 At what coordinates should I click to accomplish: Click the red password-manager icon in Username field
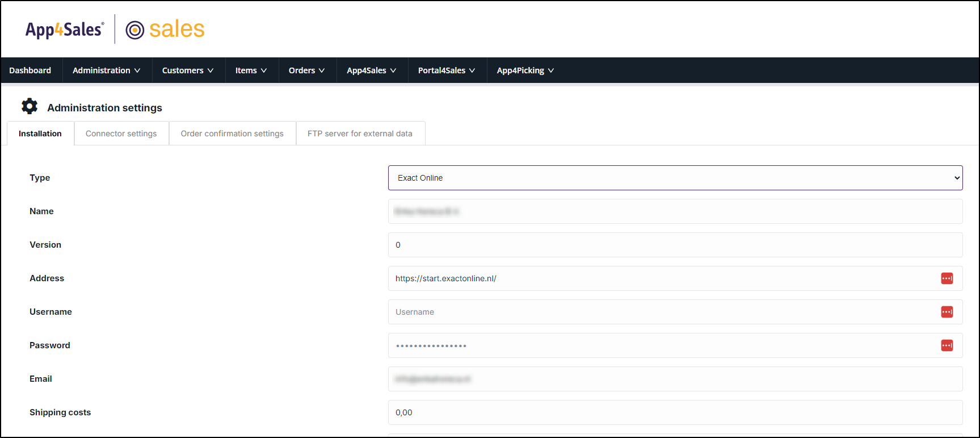coord(947,312)
